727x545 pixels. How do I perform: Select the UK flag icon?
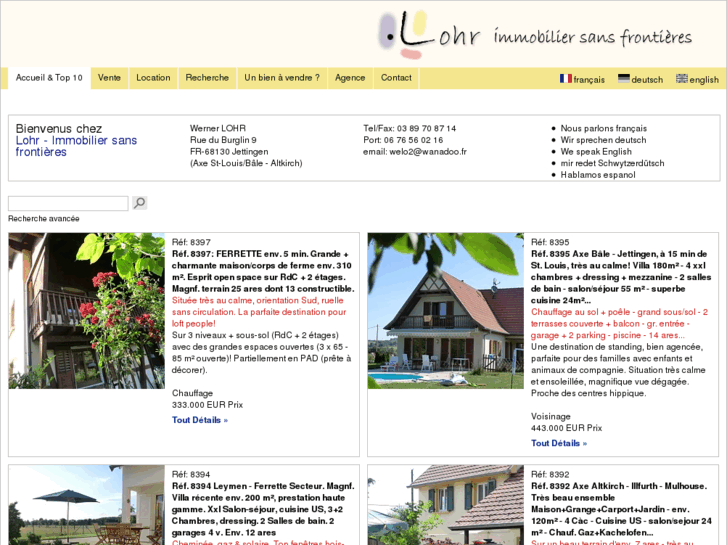(x=682, y=78)
